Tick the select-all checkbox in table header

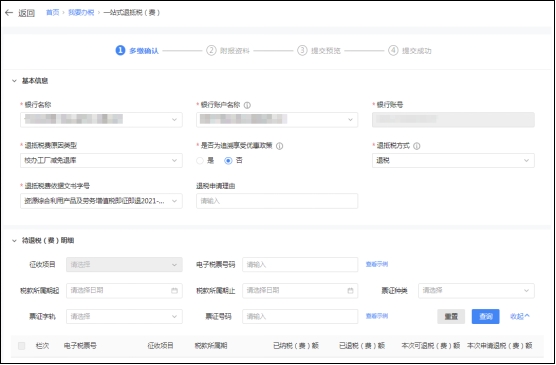click(22, 346)
